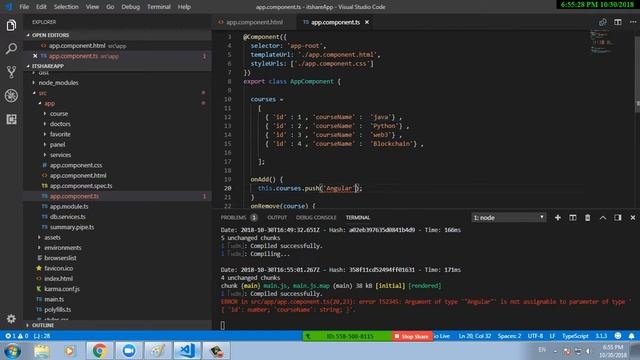640x360 pixels.
Task: Close the terminal panel
Action: pyautogui.click(x=633, y=218)
